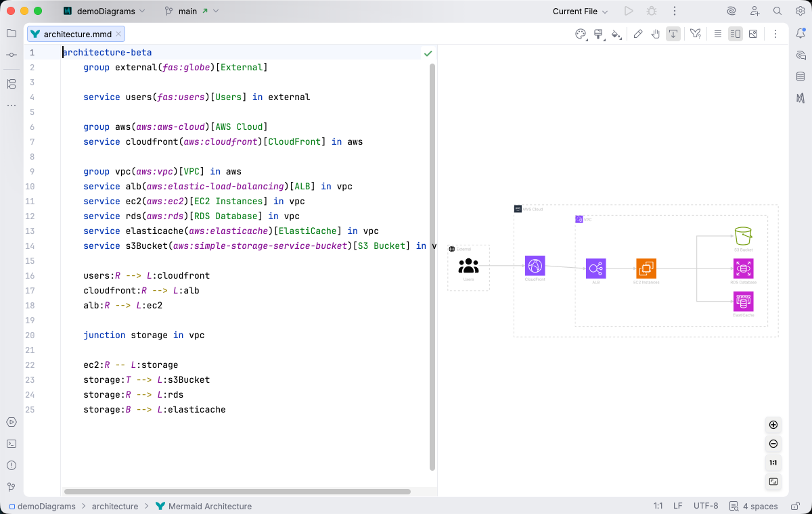Switch to editor and preview split view
This screenshot has width=812, height=514.
pyautogui.click(x=736, y=34)
